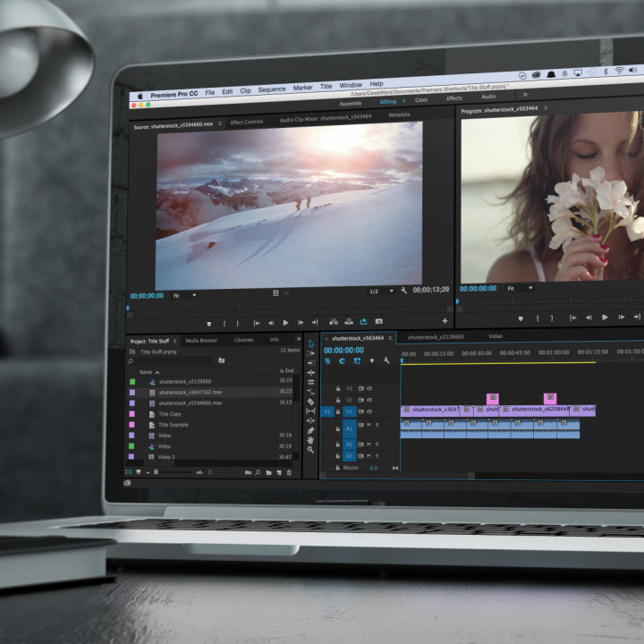
Task: Create New Bin in Project panel
Action: [x=268, y=473]
